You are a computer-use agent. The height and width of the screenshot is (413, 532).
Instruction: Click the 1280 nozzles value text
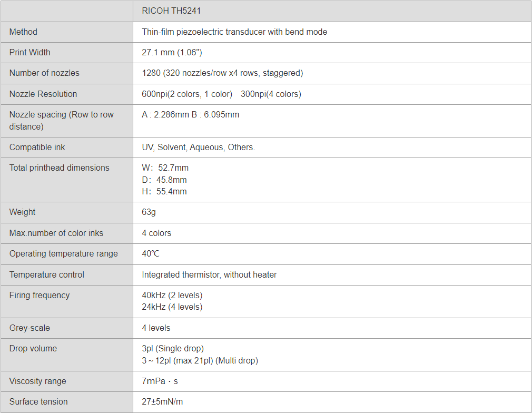click(x=222, y=73)
